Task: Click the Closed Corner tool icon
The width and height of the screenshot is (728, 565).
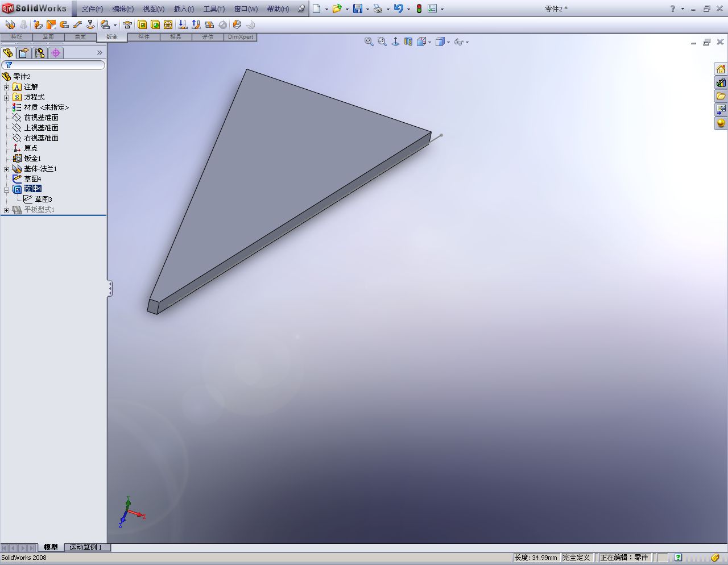Action: [x=105, y=24]
